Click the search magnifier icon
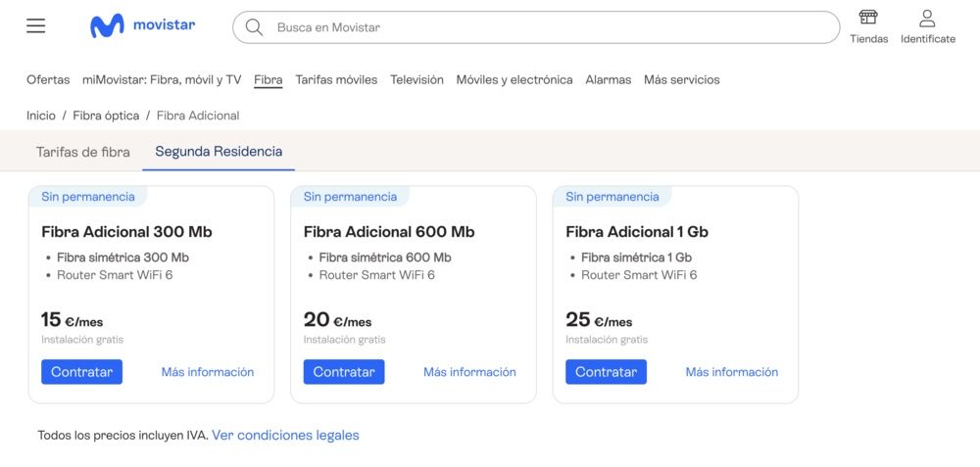980x467 pixels. pos(254,26)
